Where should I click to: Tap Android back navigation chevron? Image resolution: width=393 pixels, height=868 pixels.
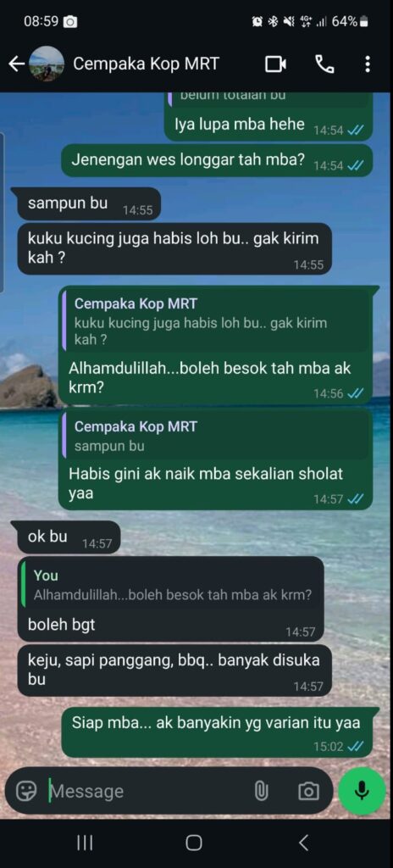click(x=303, y=843)
